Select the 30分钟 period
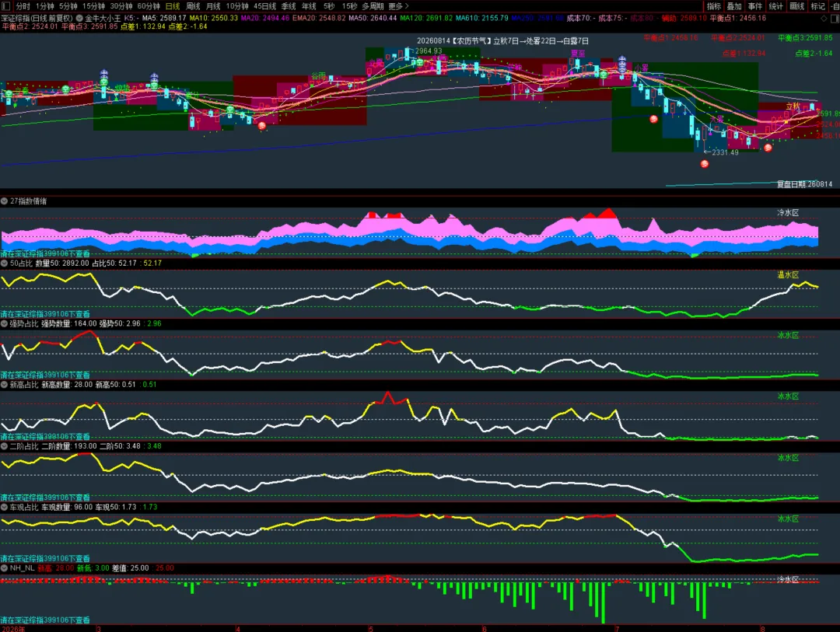840x632 pixels. pyautogui.click(x=121, y=6)
